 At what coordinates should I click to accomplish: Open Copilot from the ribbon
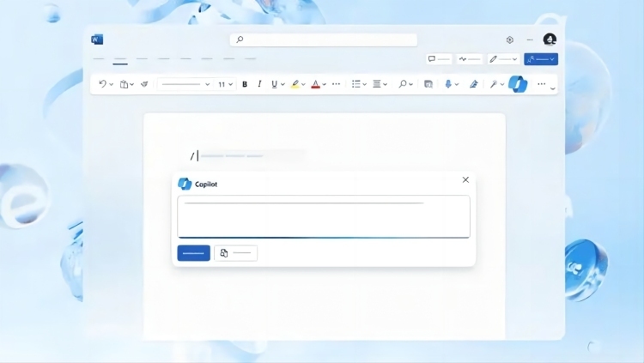tap(518, 84)
